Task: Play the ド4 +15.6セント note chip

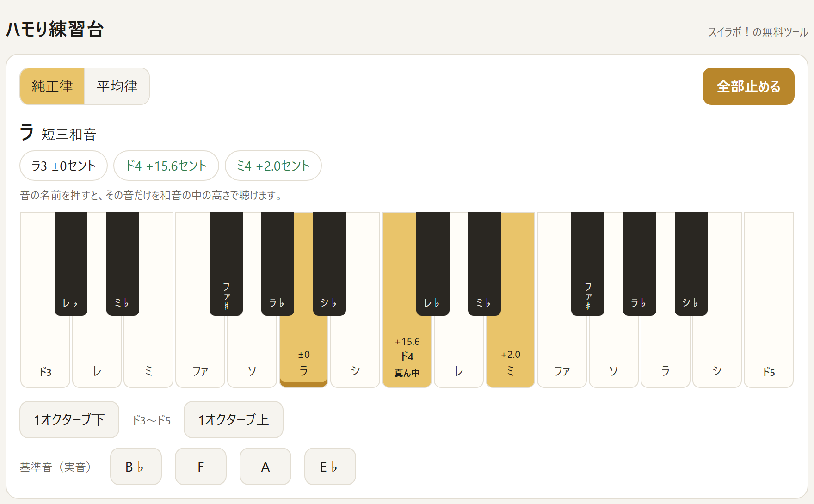Action: 166,166
